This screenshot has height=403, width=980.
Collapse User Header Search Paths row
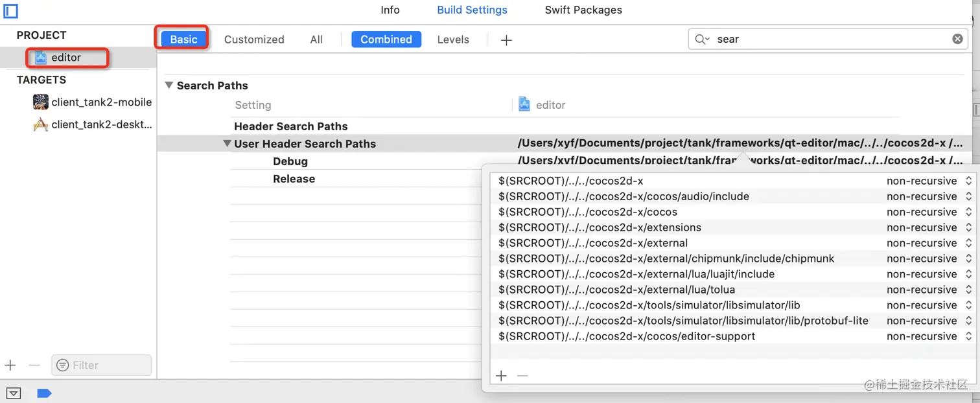click(x=227, y=144)
